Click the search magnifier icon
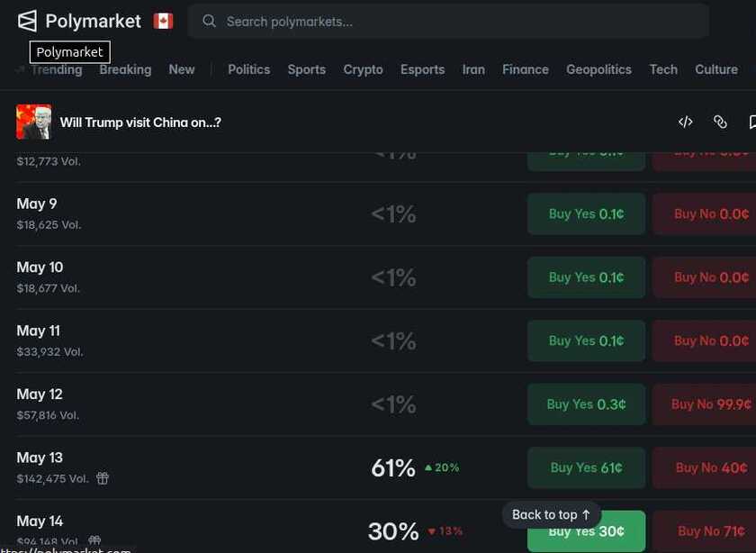The height and width of the screenshot is (553, 756). (209, 21)
